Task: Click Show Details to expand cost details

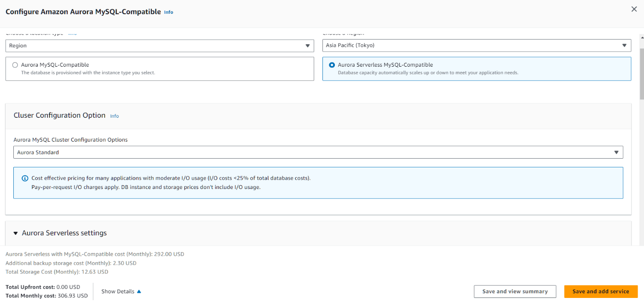Action: [121, 292]
